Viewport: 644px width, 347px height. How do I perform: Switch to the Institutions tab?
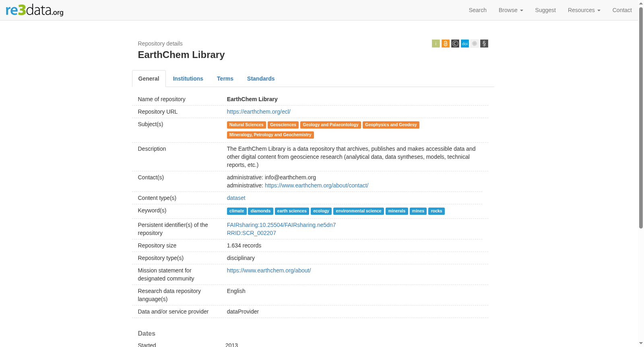pos(188,79)
